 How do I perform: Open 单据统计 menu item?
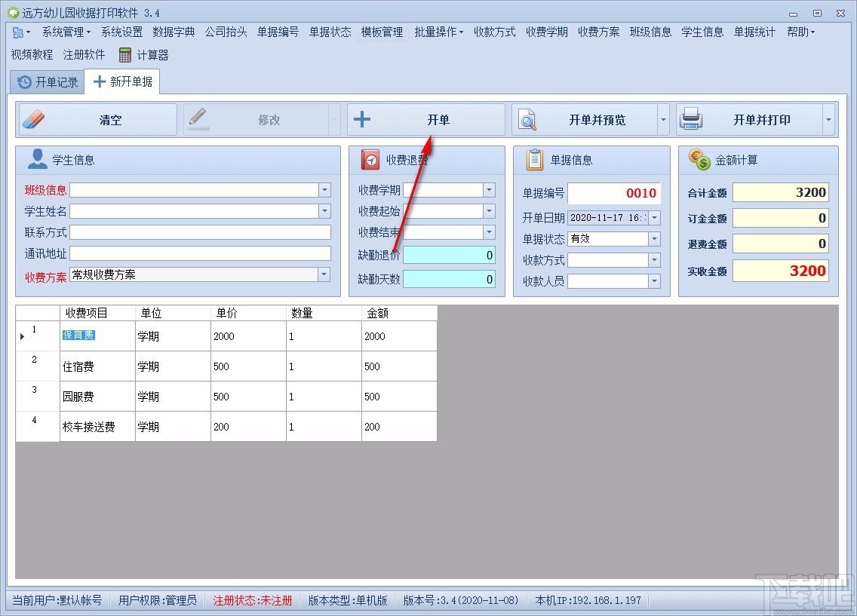(754, 32)
